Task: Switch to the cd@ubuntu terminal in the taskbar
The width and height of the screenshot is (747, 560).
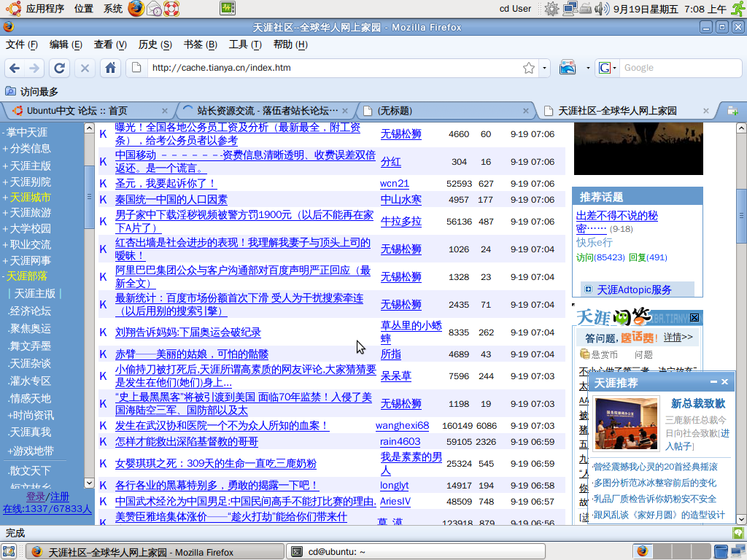Action: [415, 552]
